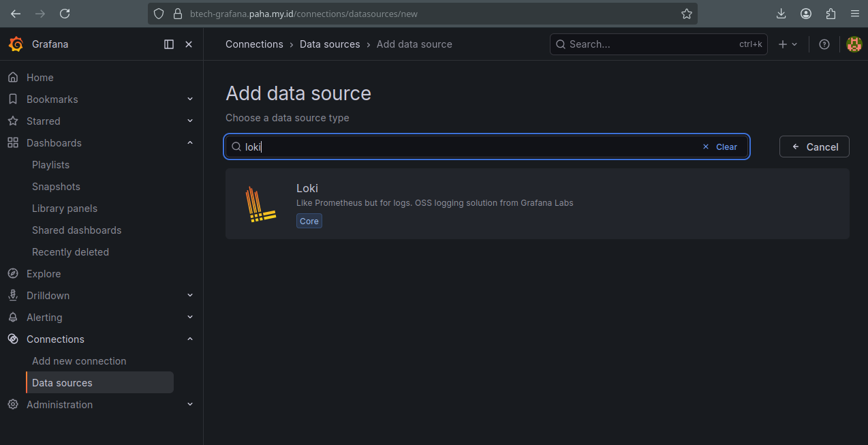The width and height of the screenshot is (868, 445).
Task: Expand the Drilldown section chevron
Action: click(x=190, y=296)
